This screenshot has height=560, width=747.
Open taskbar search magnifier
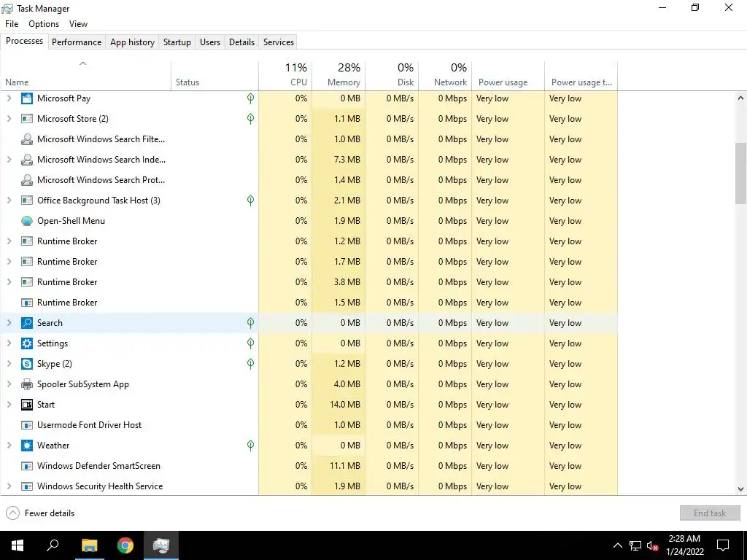pos(53,545)
